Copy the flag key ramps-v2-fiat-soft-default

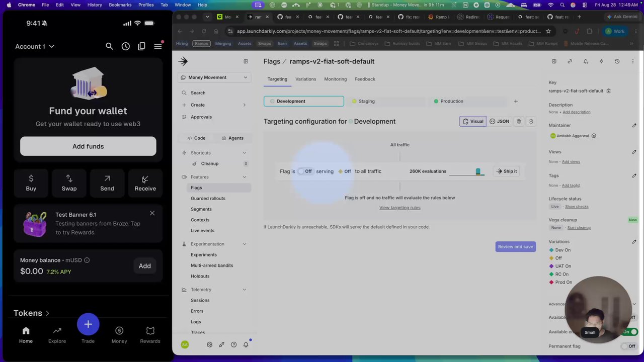tap(608, 91)
